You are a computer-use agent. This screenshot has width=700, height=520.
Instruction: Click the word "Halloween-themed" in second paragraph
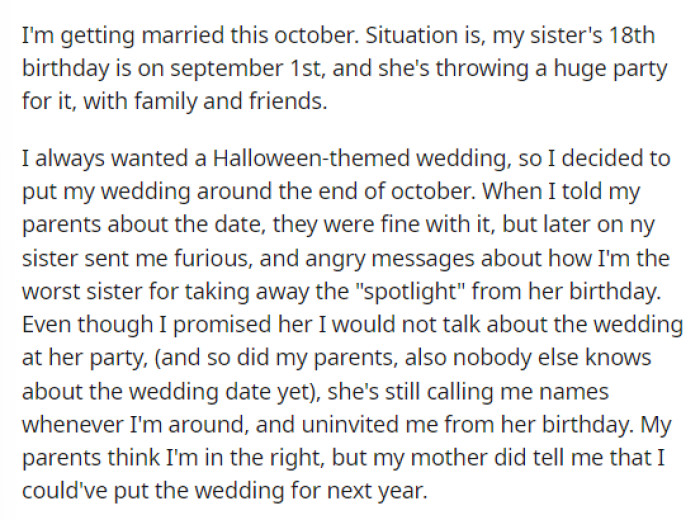(311, 158)
